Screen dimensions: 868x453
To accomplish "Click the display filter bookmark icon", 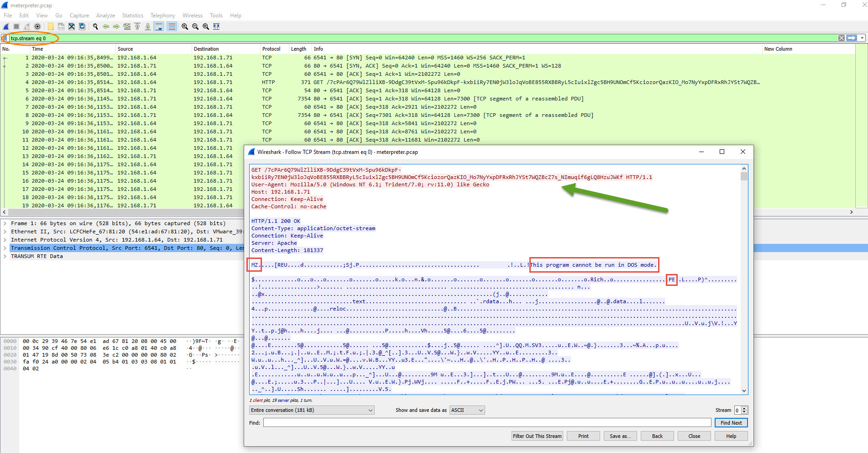I will 5,38.
